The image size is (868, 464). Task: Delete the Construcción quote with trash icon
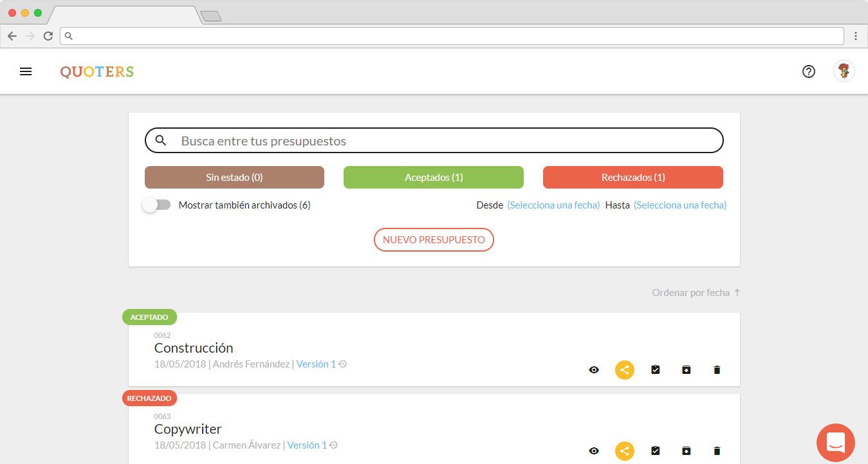click(x=717, y=370)
